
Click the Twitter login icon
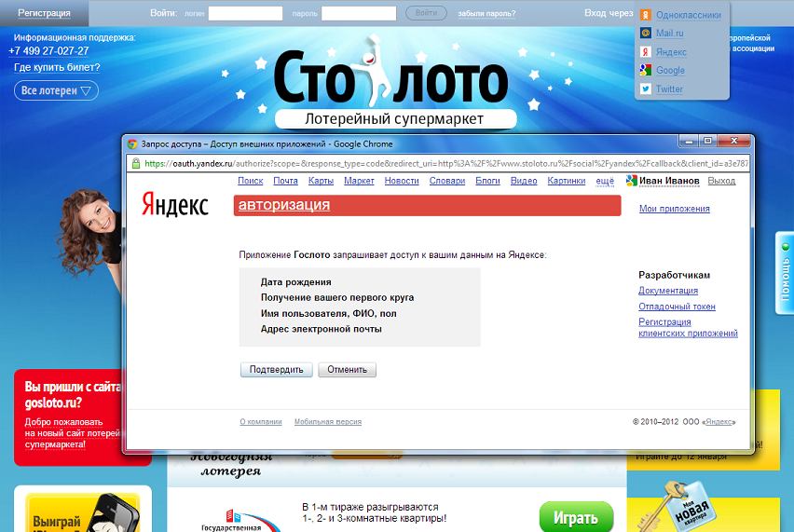(x=645, y=89)
